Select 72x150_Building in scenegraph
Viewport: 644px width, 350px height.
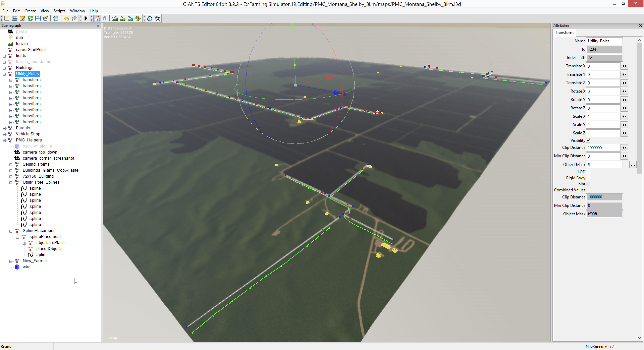coord(38,176)
